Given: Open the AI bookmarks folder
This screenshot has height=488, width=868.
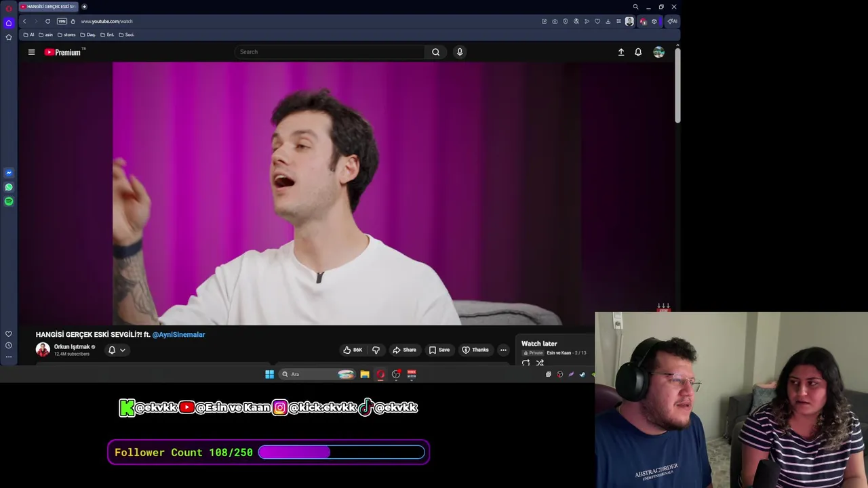Looking at the screenshot, I should [28, 35].
